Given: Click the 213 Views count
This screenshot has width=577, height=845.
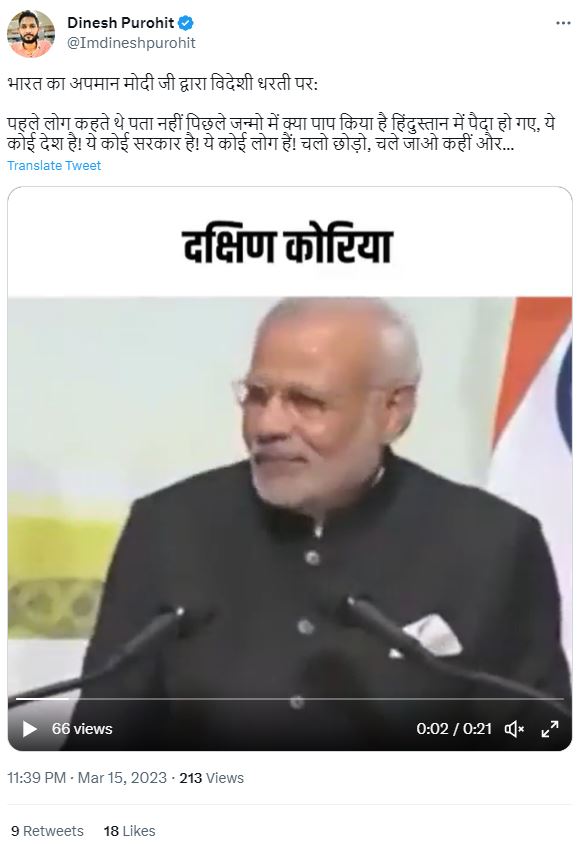Looking at the screenshot, I should pos(211,778).
